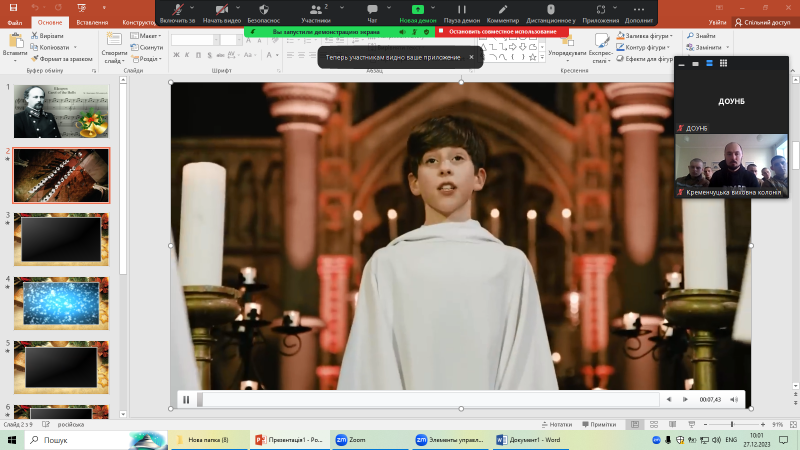Open Zoom Apps button
This screenshot has width=800, height=450.
click(601, 13)
